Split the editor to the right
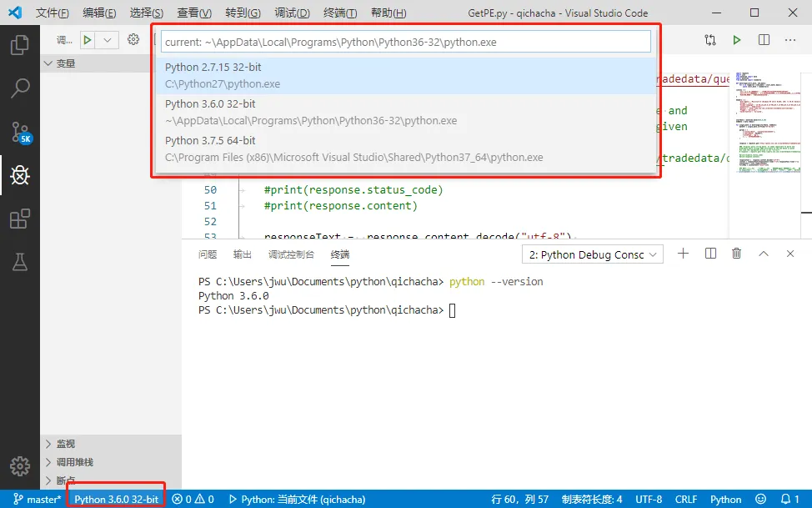 pyautogui.click(x=764, y=40)
